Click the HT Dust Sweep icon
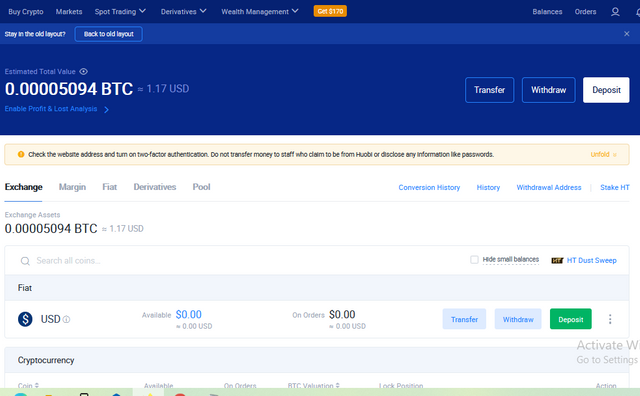This screenshot has width=640, height=396. pyautogui.click(x=557, y=260)
